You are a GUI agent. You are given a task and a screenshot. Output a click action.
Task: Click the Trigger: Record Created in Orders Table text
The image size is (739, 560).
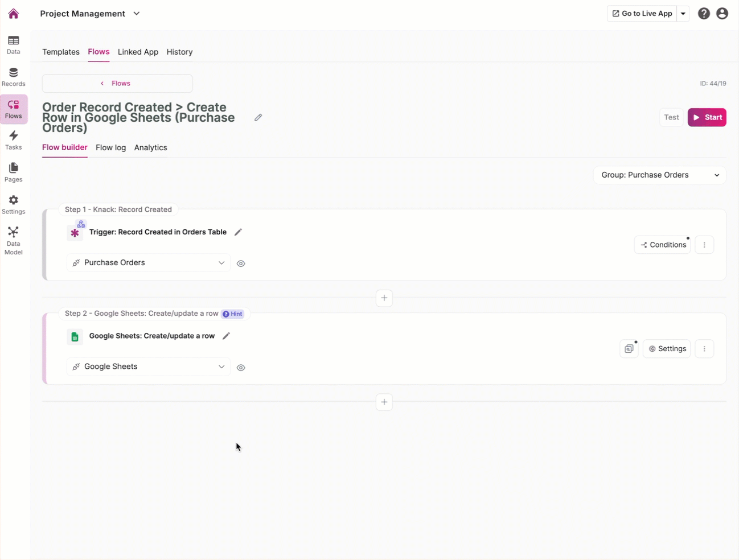pyautogui.click(x=158, y=232)
